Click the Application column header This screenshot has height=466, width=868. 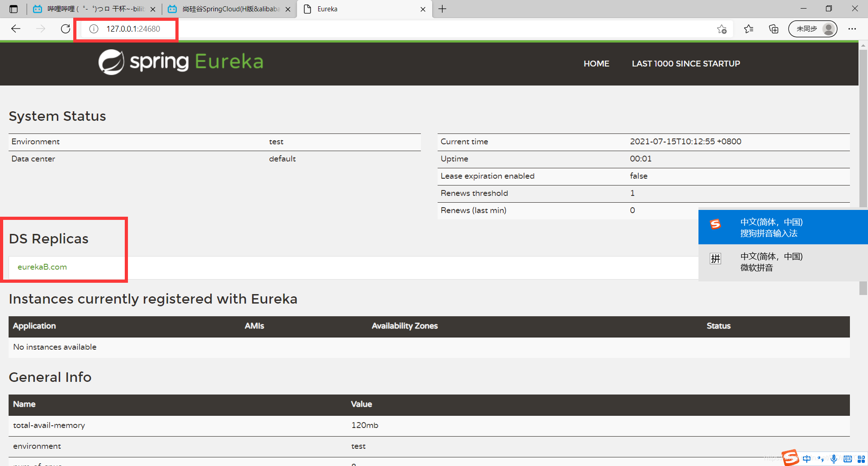coord(34,326)
